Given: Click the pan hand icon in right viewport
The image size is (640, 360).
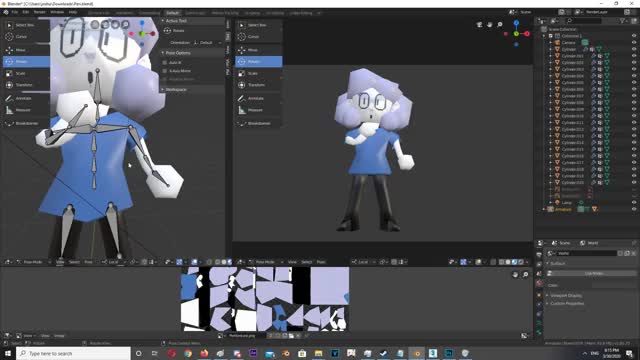Looking at the screenshot, I should coord(489,24).
